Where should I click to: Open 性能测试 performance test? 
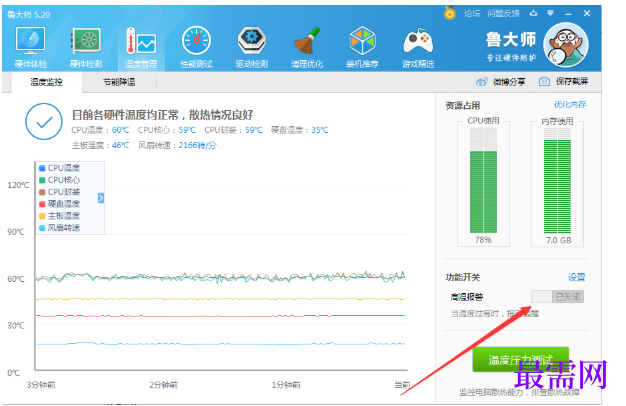point(196,48)
